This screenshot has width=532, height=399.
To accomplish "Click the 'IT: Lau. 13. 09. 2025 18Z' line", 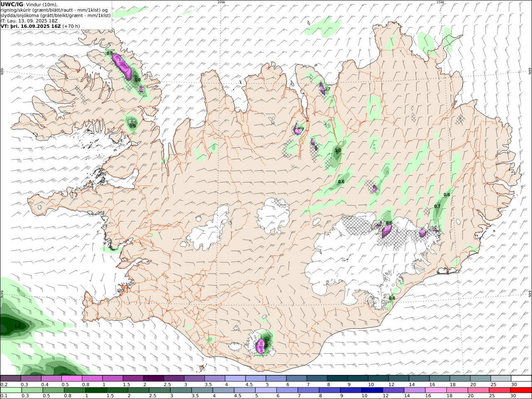I will click(29, 20).
